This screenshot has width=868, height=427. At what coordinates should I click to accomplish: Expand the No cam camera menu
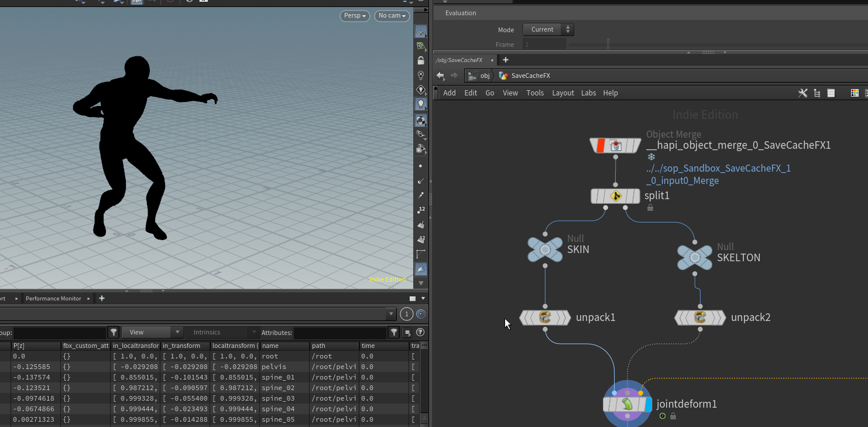(392, 16)
